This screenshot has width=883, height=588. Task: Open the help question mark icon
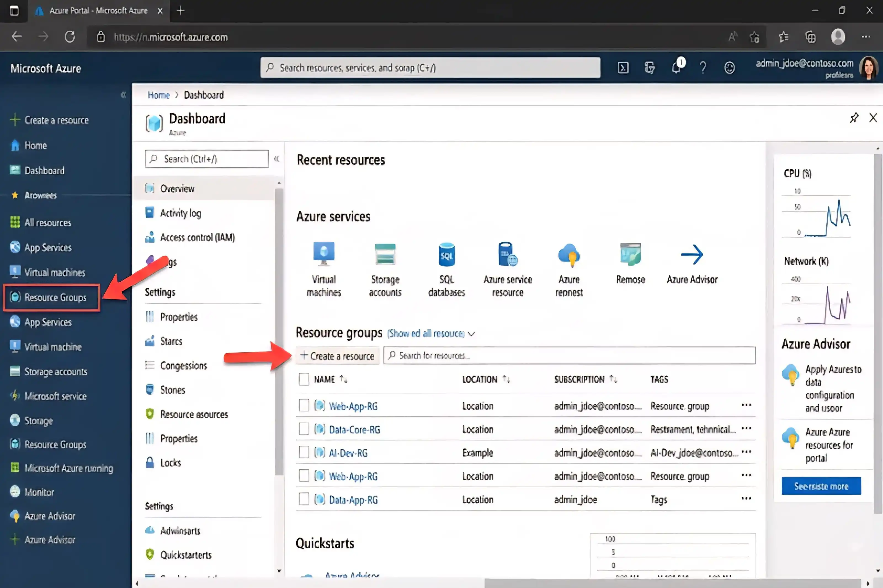[703, 68]
